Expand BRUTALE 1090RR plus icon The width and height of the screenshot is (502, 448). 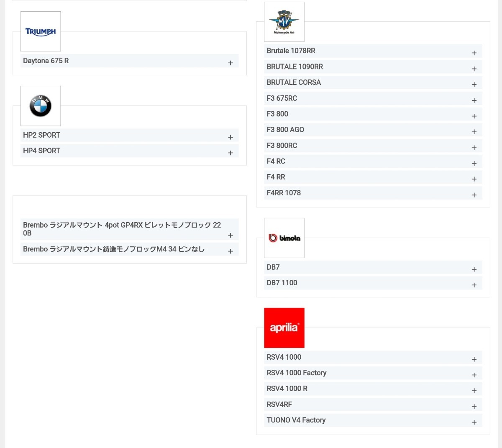474,69
